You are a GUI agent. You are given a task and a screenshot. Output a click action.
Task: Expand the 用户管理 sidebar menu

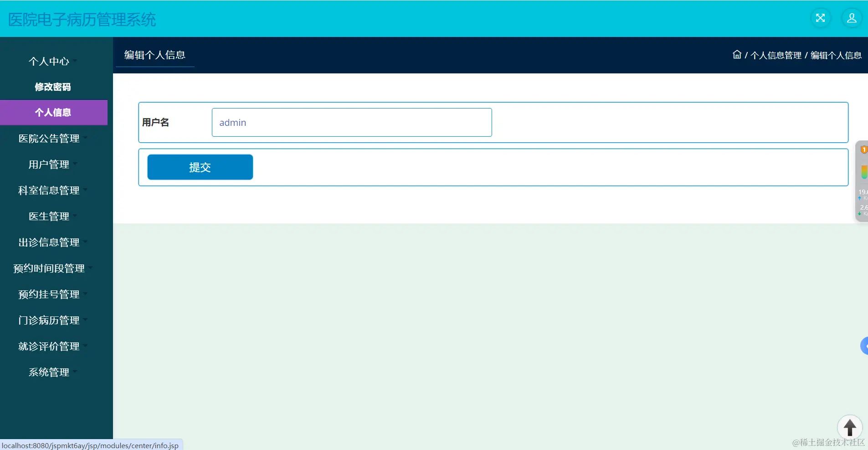[x=53, y=164]
